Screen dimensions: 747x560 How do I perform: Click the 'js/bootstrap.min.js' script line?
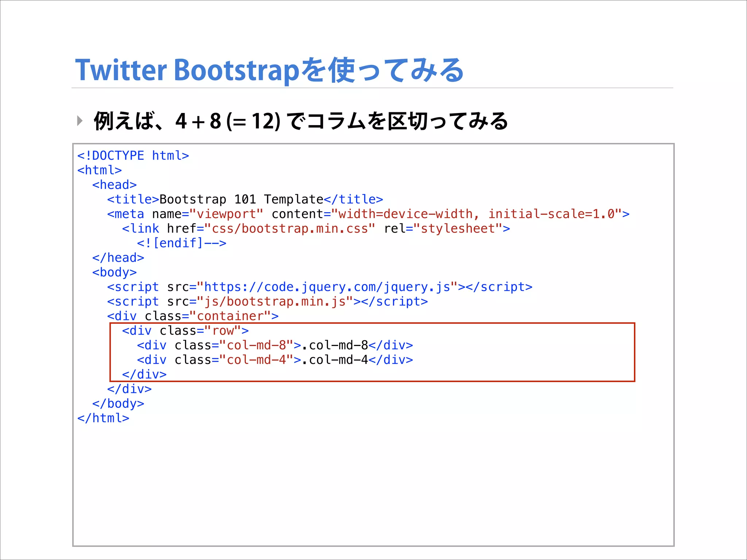267,302
